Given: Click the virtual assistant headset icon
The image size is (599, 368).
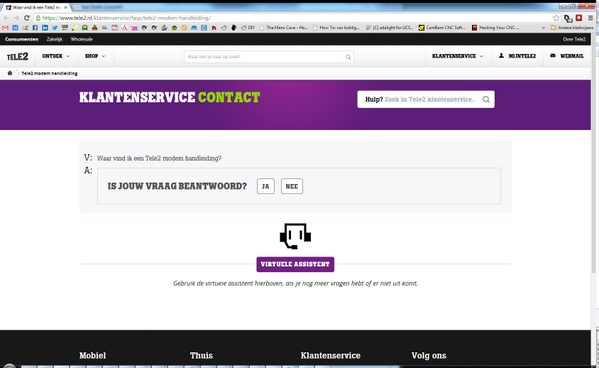Looking at the screenshot, I should click(x=295, y=236).
